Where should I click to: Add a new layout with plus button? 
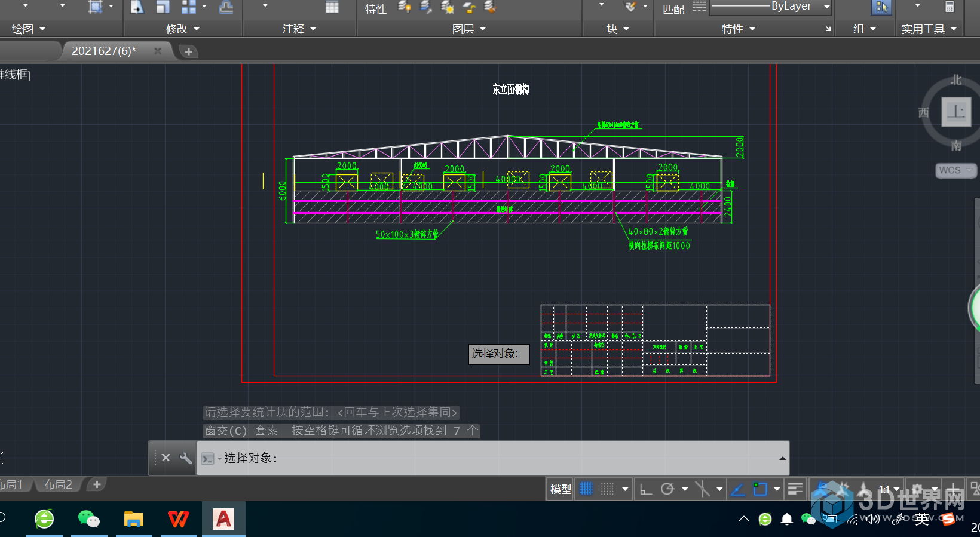pos(97,484)
